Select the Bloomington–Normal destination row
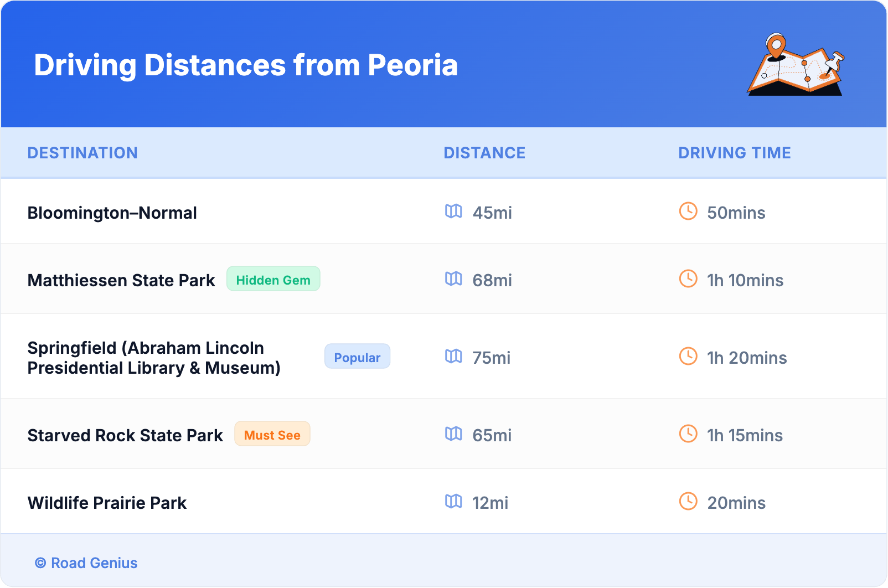Image resolution: width=888 pixels, height=588 pixels. [112, 213]
